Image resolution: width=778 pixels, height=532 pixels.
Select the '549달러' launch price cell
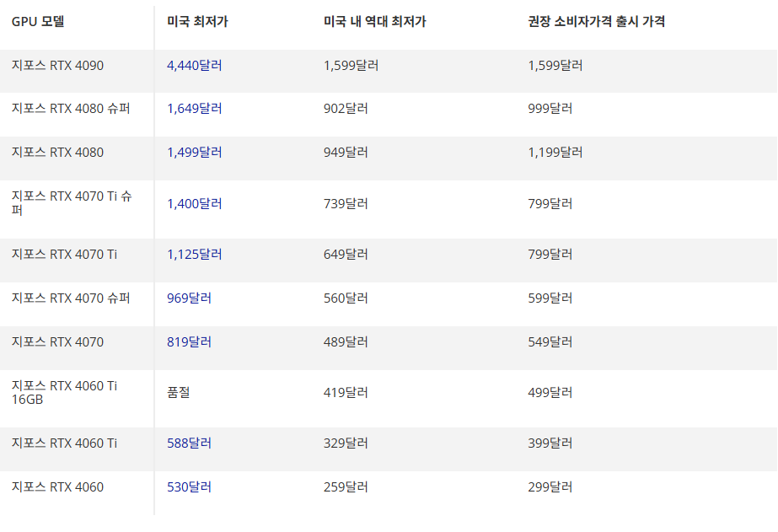pos(550,341)
